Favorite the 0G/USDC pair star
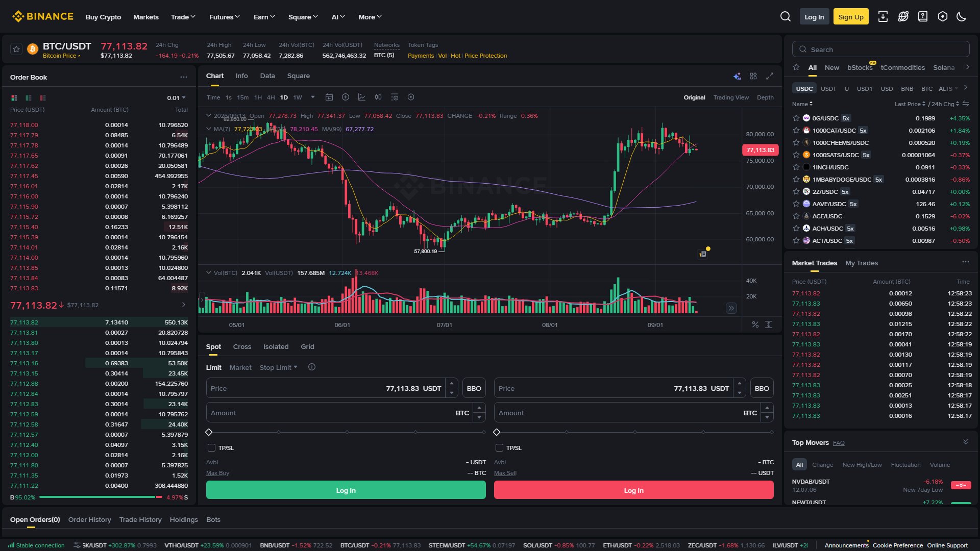This screenshot has width=980, height=551. [x=796, y=118]
